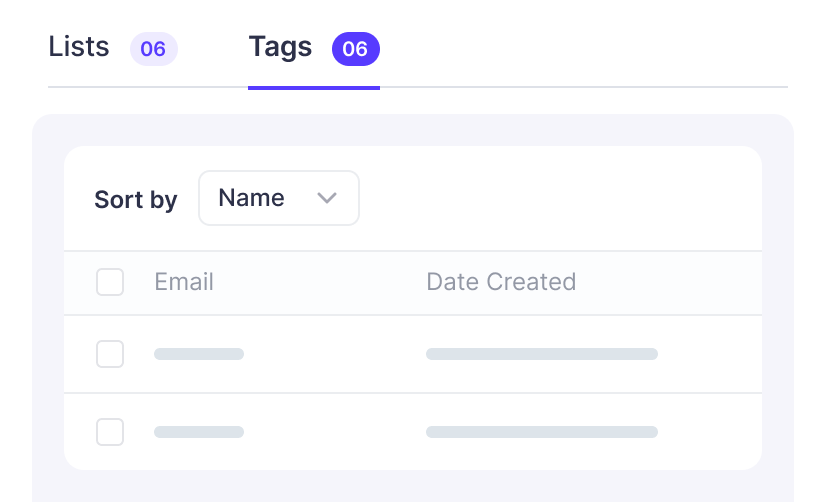Click the Email column header

click(184, 282)
